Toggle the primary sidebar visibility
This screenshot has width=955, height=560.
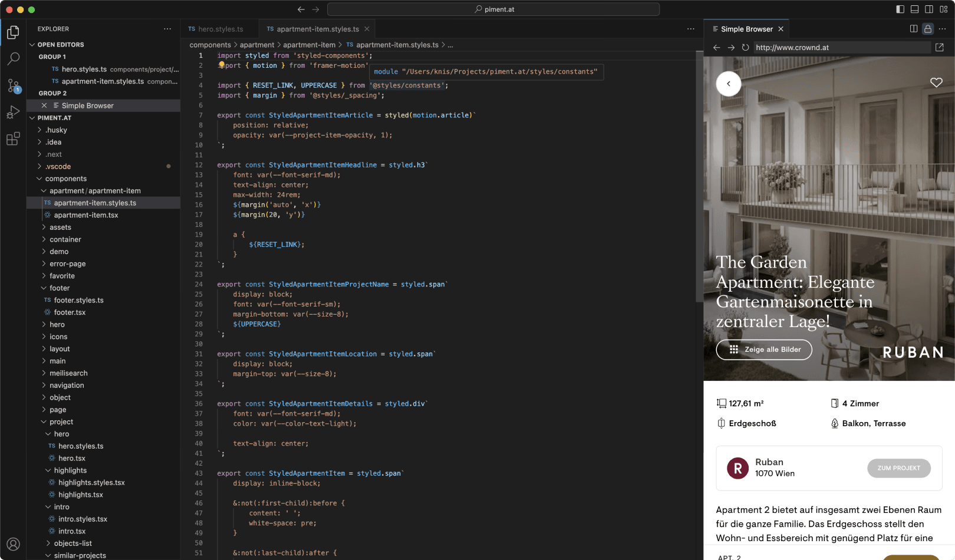[x=899, y=9]
